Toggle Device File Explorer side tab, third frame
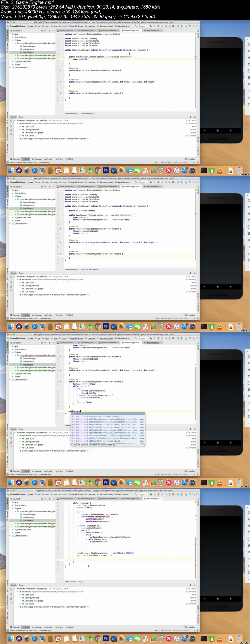Image resolution: width=250 pixels, height=644 pixels. coord(198,458)
